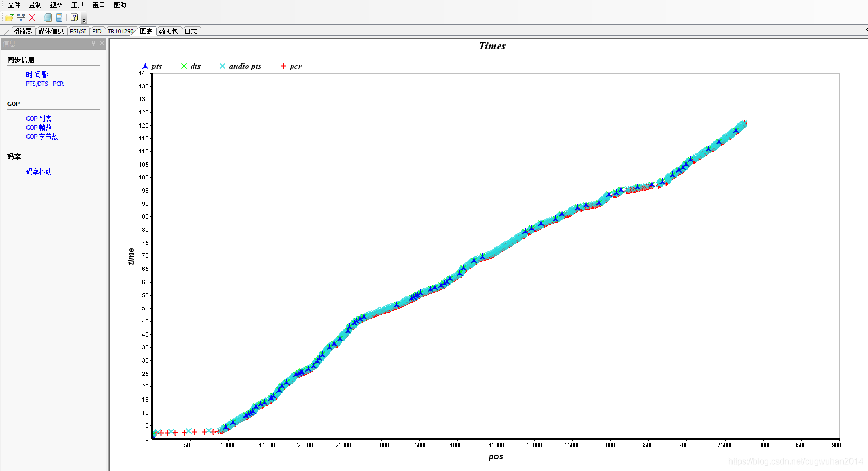
Task: Click the dts legend marker
Action: click(184, 66)
